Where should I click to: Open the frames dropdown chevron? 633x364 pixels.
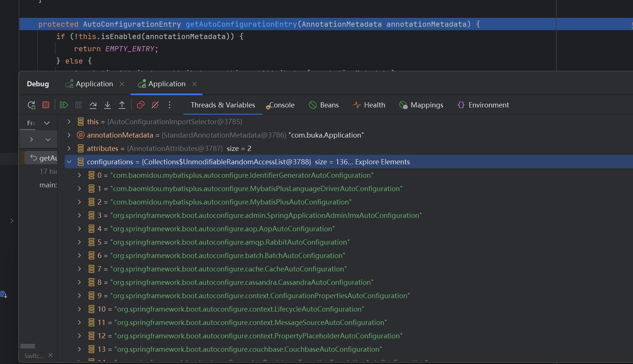click(47, 123)
